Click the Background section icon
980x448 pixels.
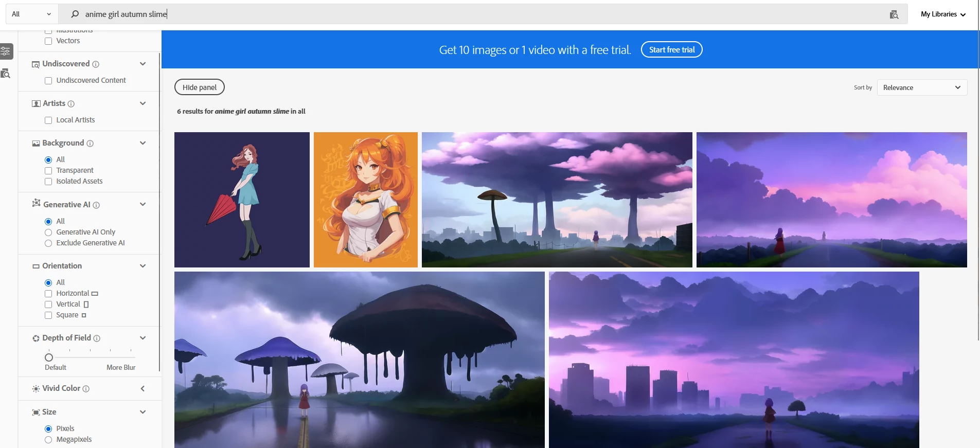coord(36,144)
